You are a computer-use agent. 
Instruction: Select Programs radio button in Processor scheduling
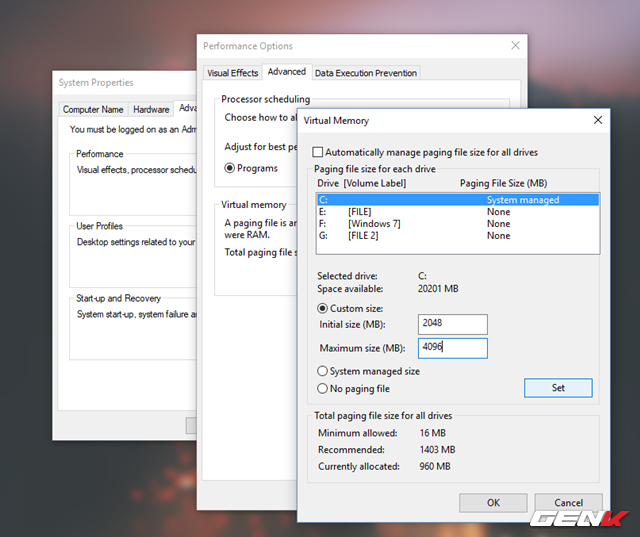(229, 168)
